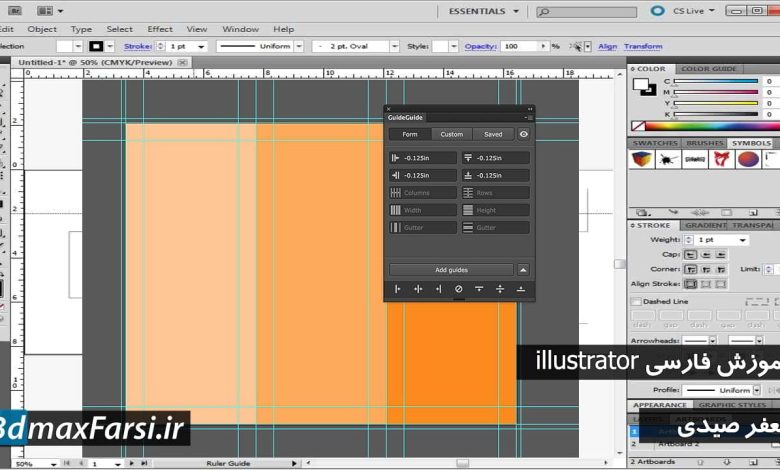Click the Add guides button

451,270
